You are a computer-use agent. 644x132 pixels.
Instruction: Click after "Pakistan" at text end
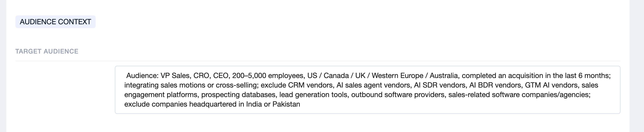[x=300, y=104]
